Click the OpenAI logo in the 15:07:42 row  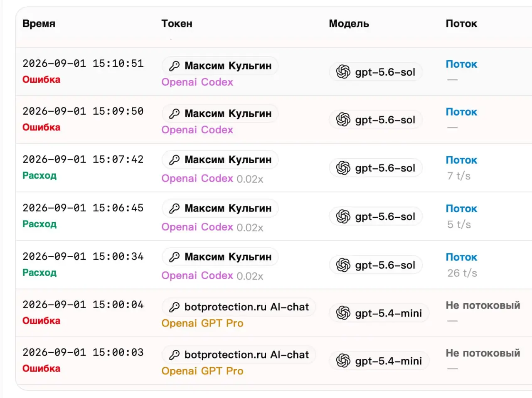point(343,168)
